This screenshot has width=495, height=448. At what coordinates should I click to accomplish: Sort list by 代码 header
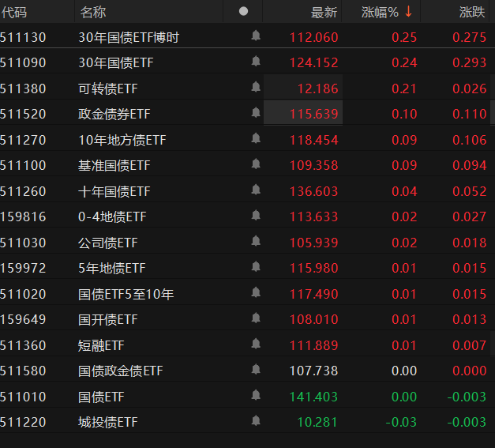pos(14,13)
